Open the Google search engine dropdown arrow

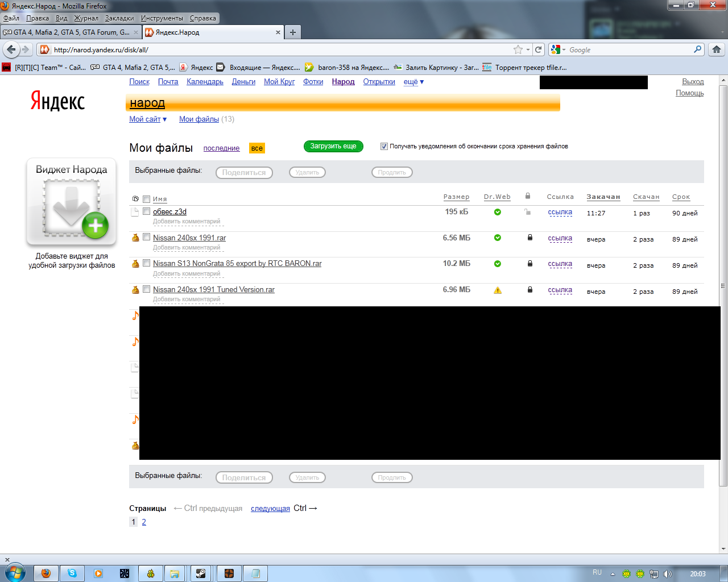tap(564, 49)
